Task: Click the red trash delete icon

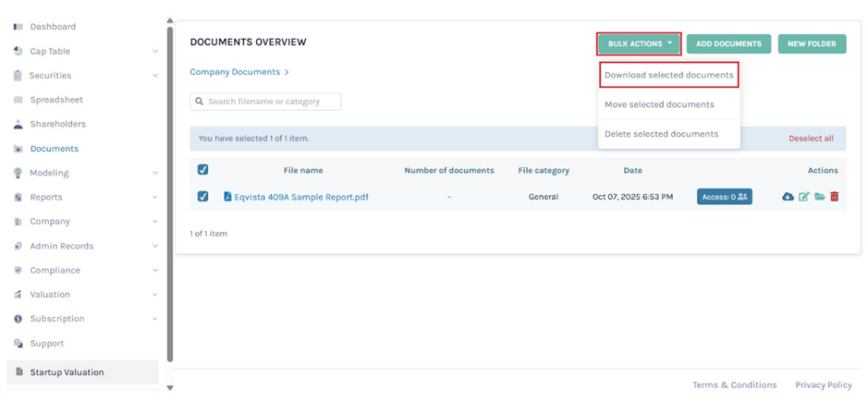Action: (x=834, y=197)
